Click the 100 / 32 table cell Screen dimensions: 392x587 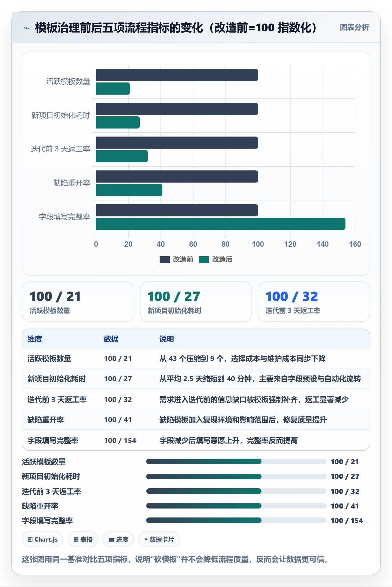click(x=118, y=399)
